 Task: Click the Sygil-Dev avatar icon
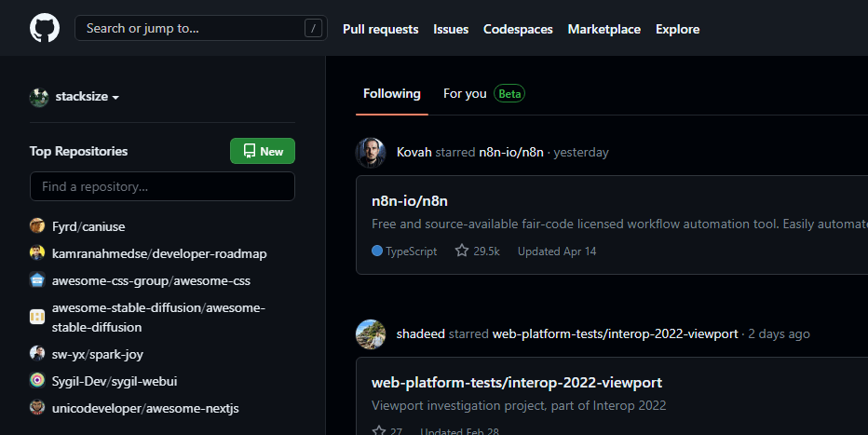click(x=37, y=380)
